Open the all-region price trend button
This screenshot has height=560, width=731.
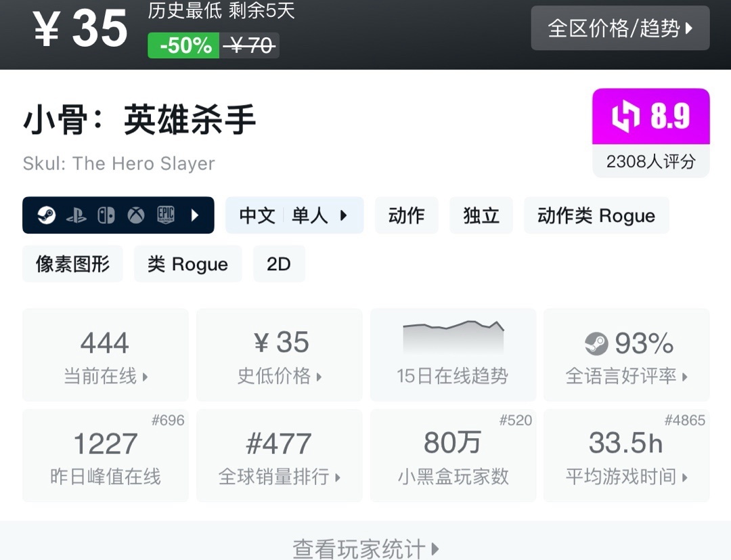coord(620,28)
